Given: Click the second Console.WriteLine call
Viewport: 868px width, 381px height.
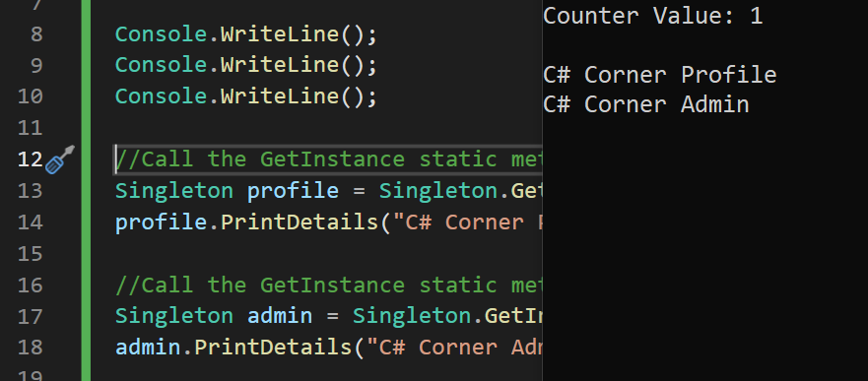Looking at the screenshot, I should pos(245,65).
